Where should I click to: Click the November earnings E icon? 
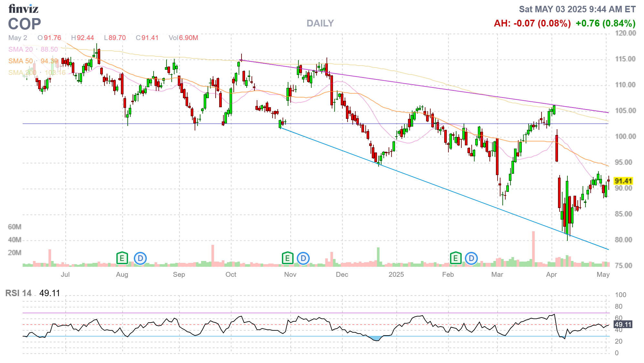[287, 258]
